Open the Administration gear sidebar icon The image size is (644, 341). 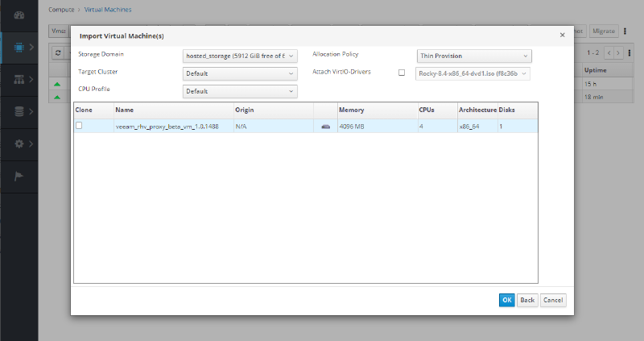19,143
